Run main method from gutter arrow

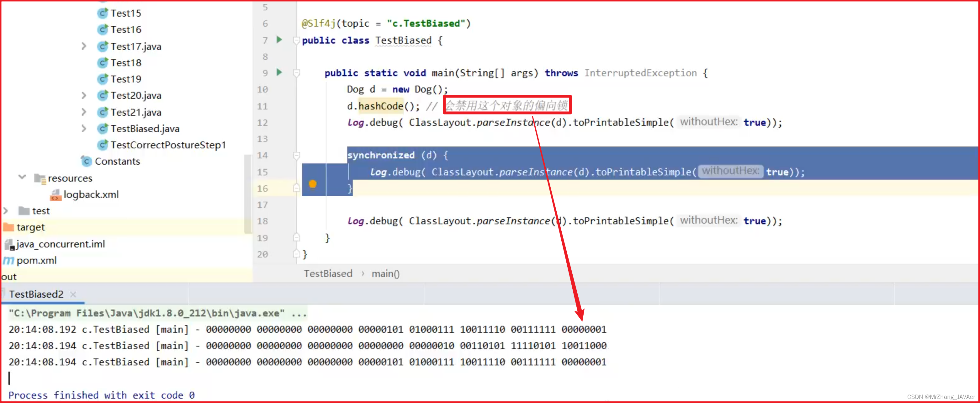click(279, 72)
